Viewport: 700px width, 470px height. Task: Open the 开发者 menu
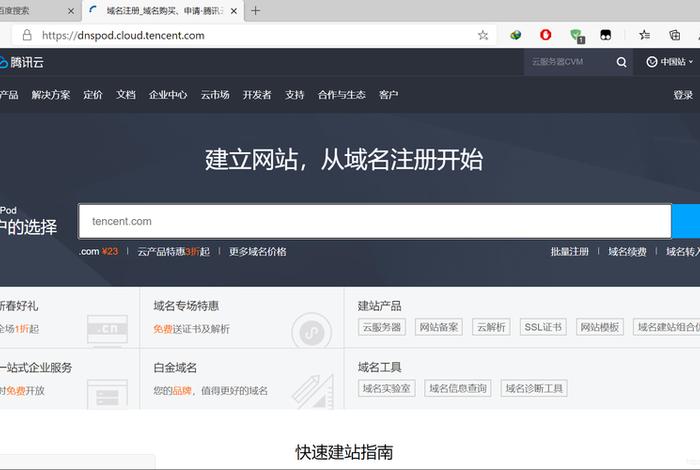point(257,95)
